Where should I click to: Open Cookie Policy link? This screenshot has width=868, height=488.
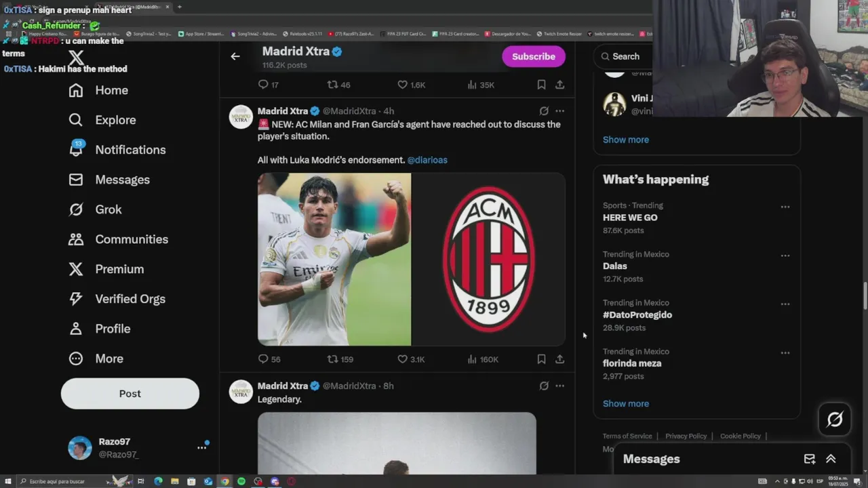point(741,436)
